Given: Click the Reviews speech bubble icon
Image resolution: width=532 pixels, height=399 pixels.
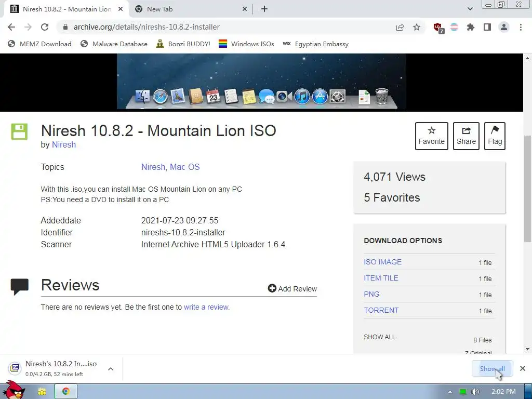Looking at the screenshot, I should pos(20,287).
